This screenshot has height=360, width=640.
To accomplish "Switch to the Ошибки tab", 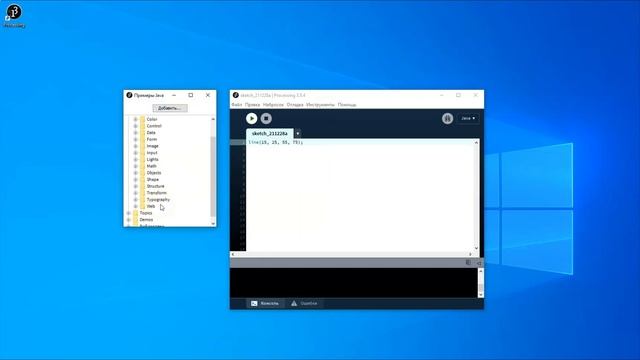I will 304,303.
